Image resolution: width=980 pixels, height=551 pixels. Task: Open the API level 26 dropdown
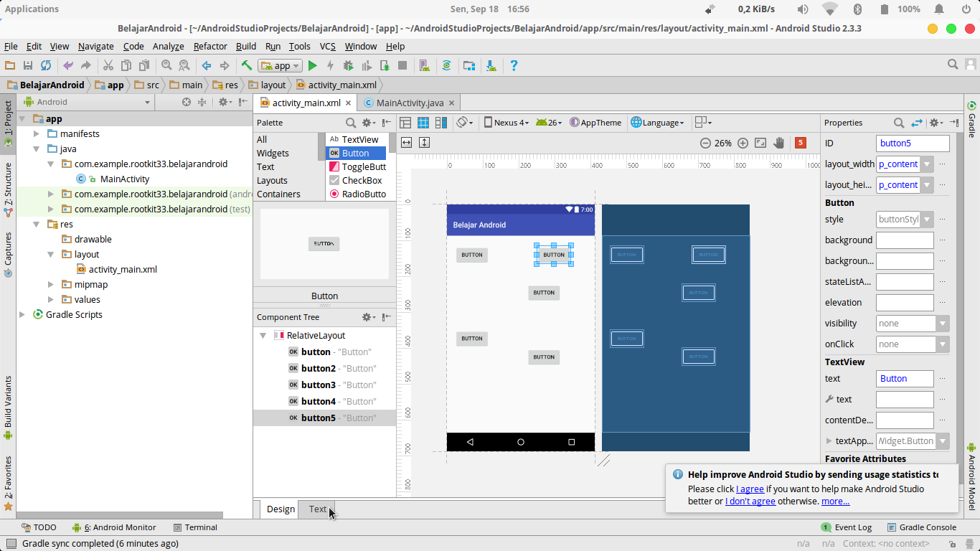pos(549,122)
